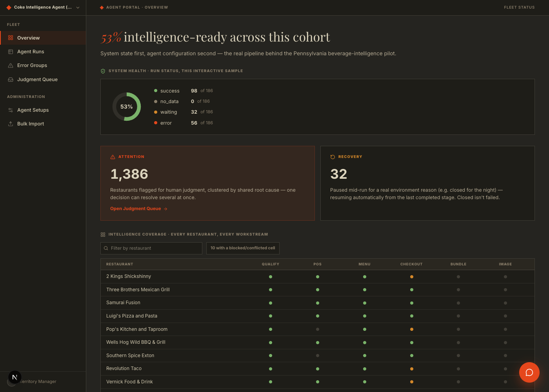549x392 pixels.
Task: Go to Agent Runs page
Action: (43, 52)
